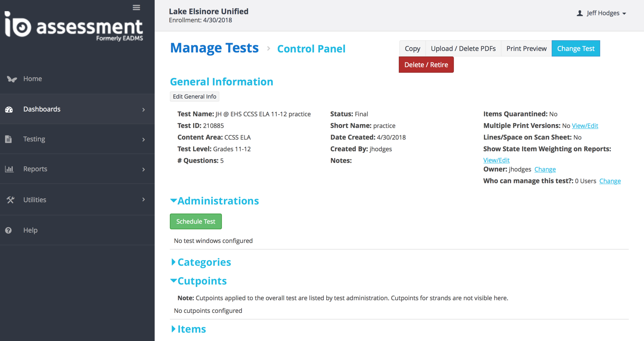
Task: Click the Home bird icon
Action: 12,79
